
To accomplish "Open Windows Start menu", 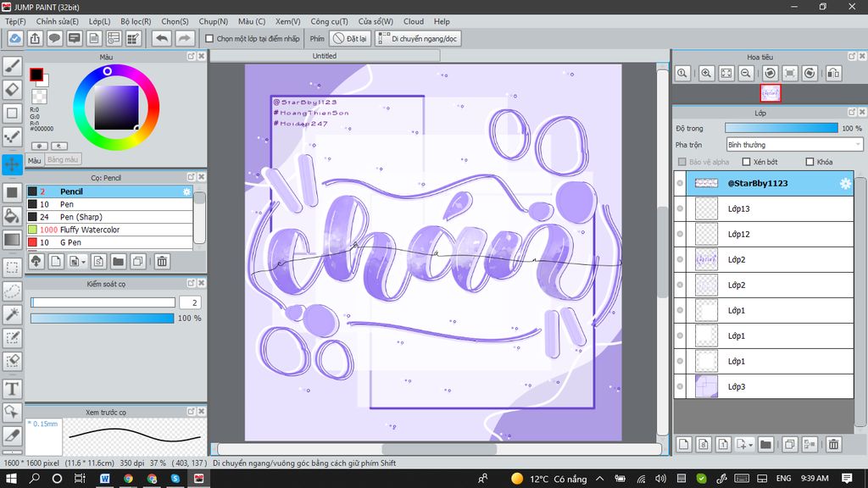I will [x=10, y=479].
